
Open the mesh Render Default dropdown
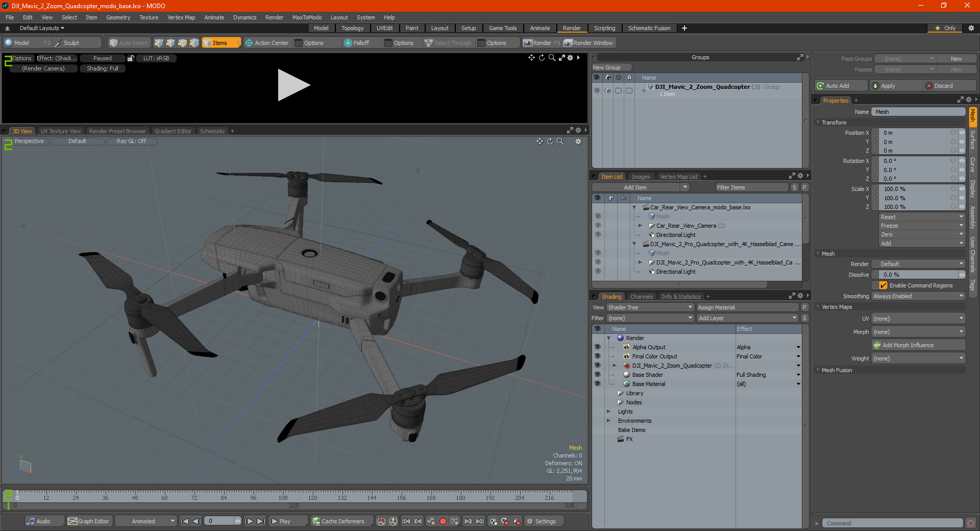click(922, 264)
